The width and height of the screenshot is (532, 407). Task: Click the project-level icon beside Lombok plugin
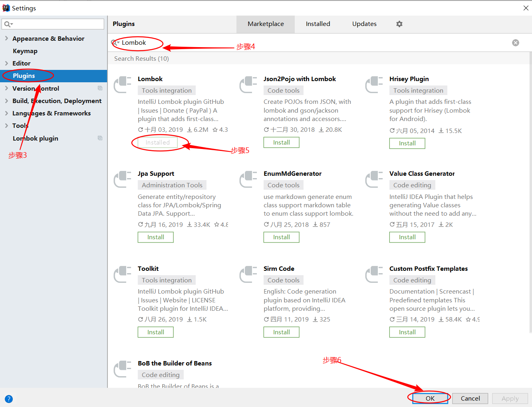[100, 138]
